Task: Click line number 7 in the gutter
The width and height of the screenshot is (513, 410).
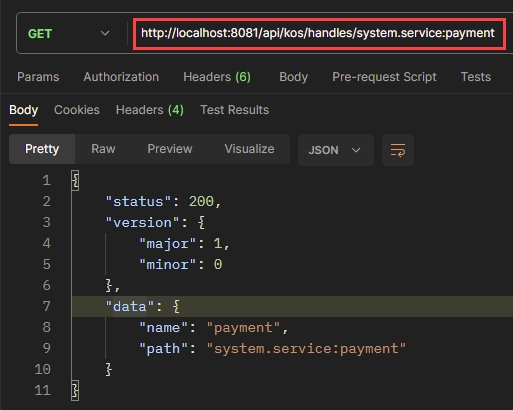Action: [46, 306]
